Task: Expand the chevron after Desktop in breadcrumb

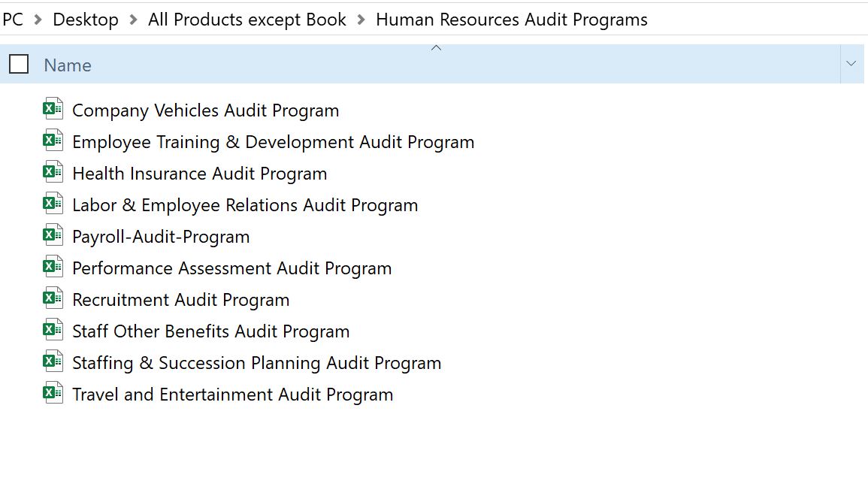Action: [x=133, y=20]
